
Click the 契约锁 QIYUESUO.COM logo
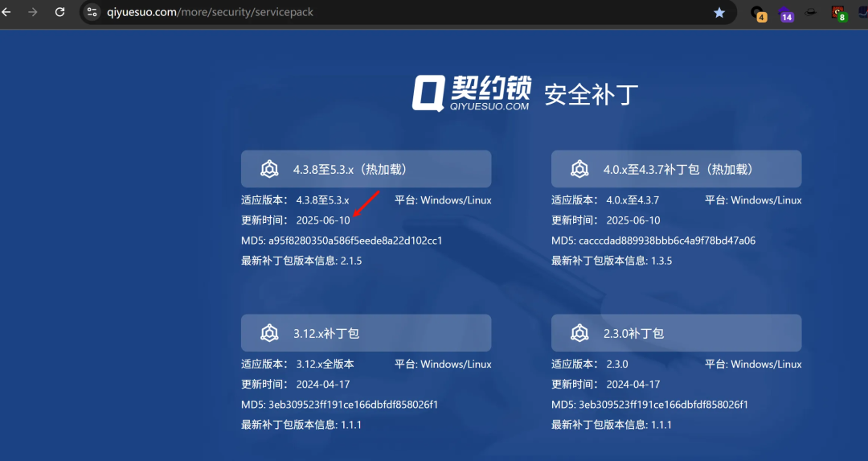[x=472, y=93]
